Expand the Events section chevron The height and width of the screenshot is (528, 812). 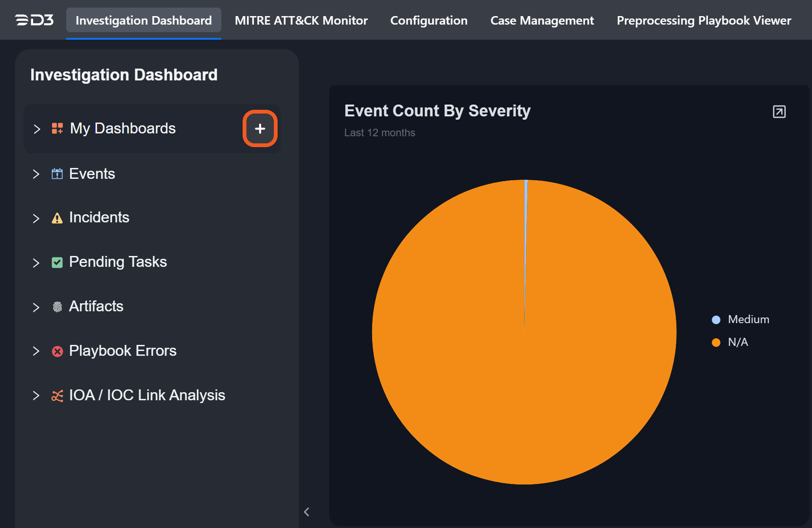coord(36,174)
